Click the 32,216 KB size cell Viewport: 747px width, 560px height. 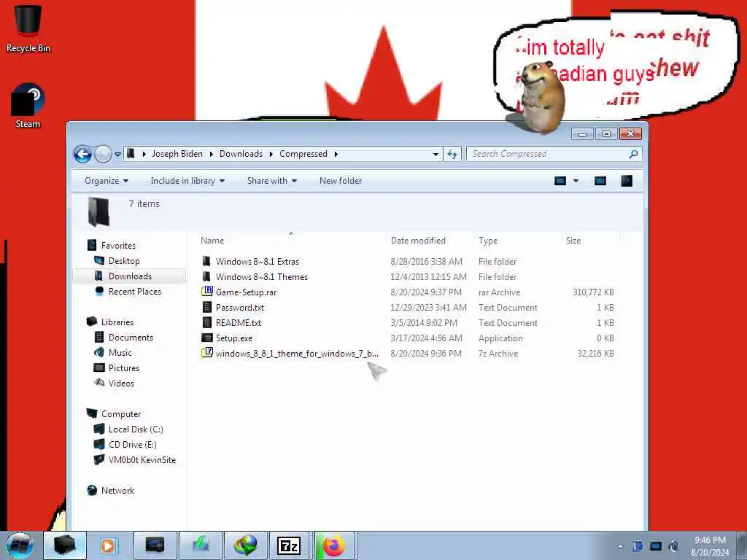pos(595,354)
